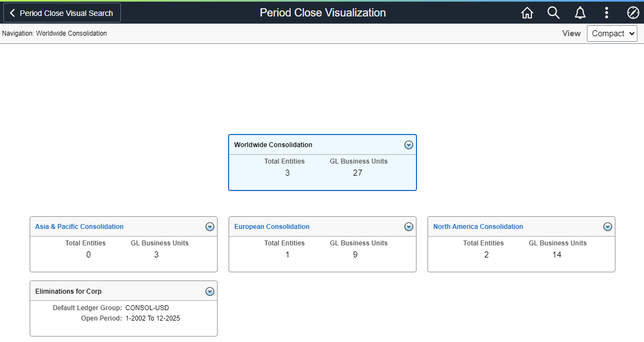The image size is (644, 342).
Task: Open the Home icon in the header
Action: (527, 12)
